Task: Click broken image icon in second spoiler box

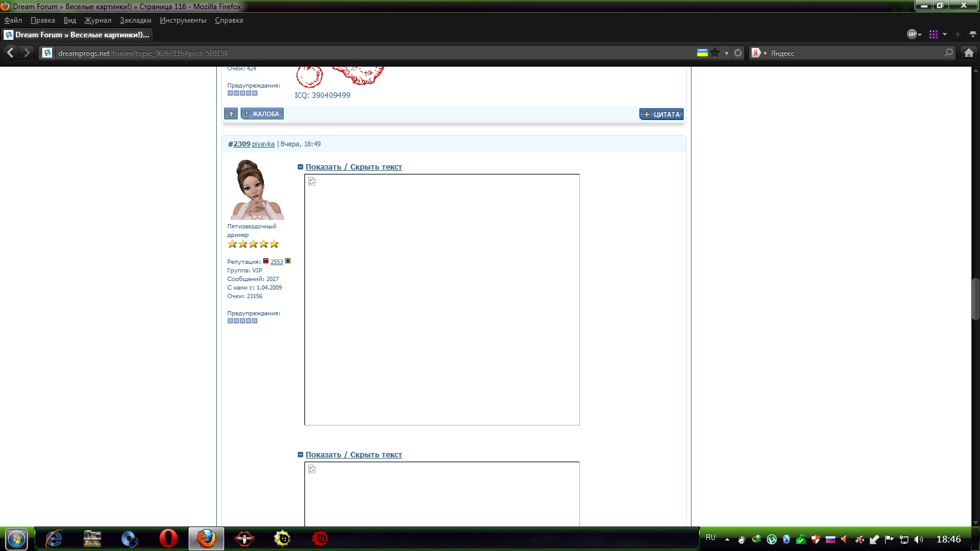Action: [312, 469]
